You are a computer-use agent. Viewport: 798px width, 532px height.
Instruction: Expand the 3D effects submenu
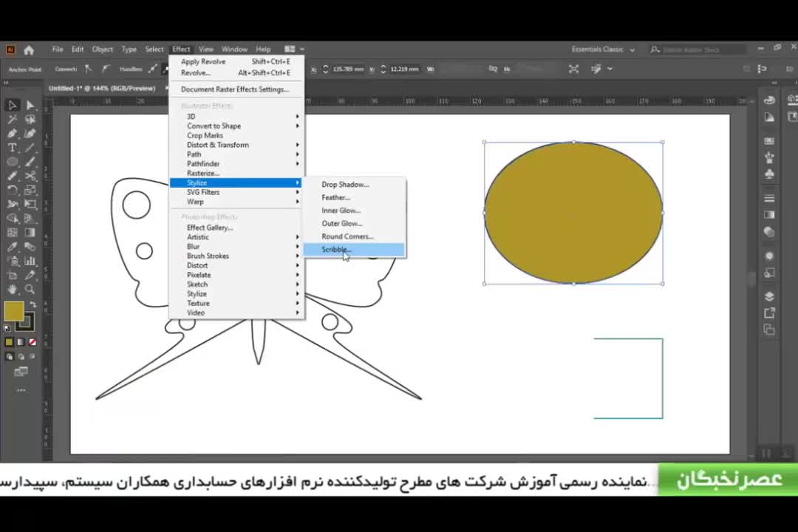236,117
